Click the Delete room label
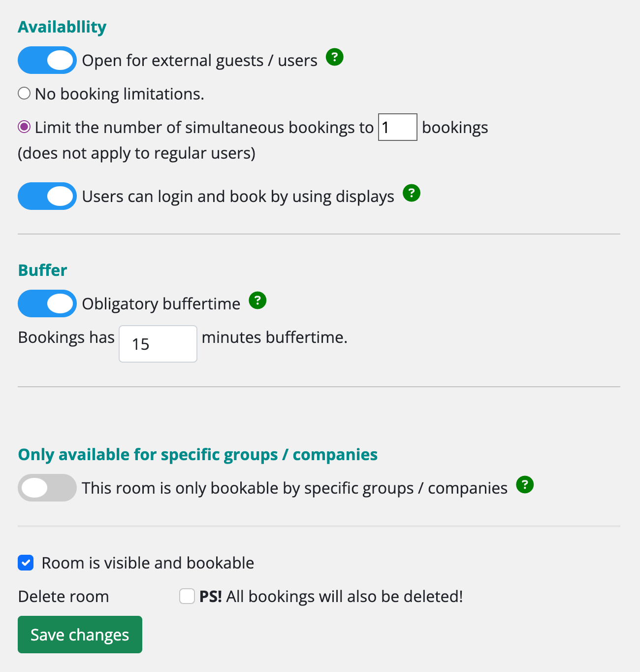The image size is (640, 672). pos(63,596)
